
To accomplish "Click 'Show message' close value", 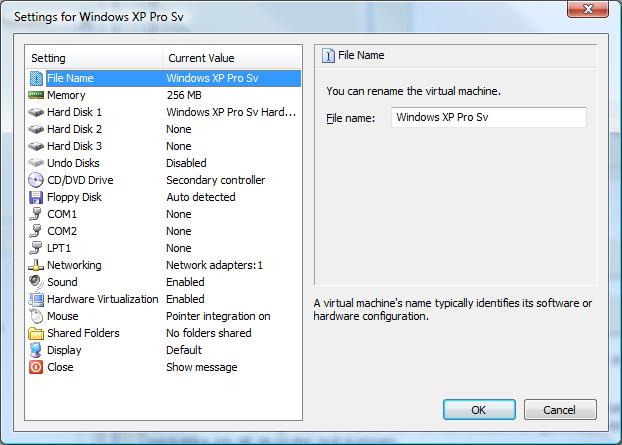I will 202,367.
